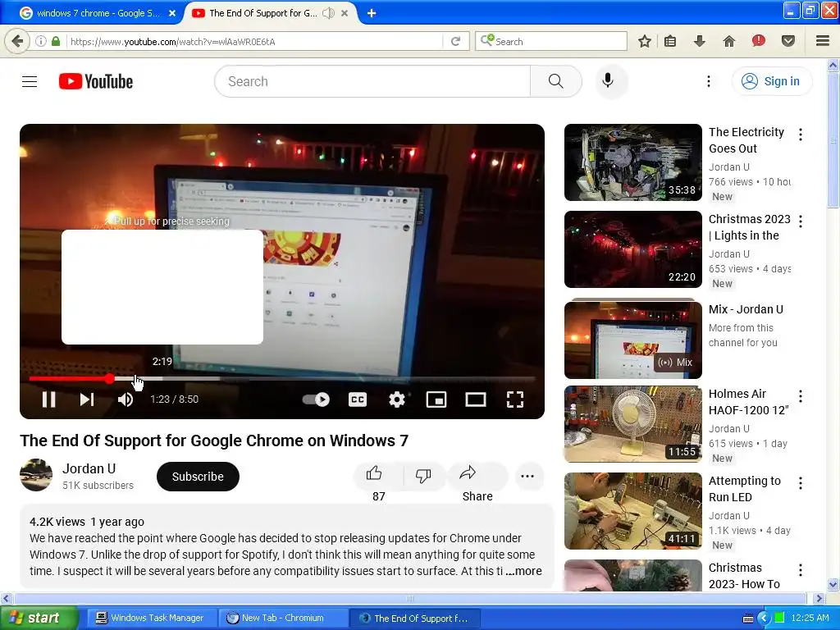Click the browser toolbar Search box
This screenshot has width=840, height=630.
tap(550, 41)
